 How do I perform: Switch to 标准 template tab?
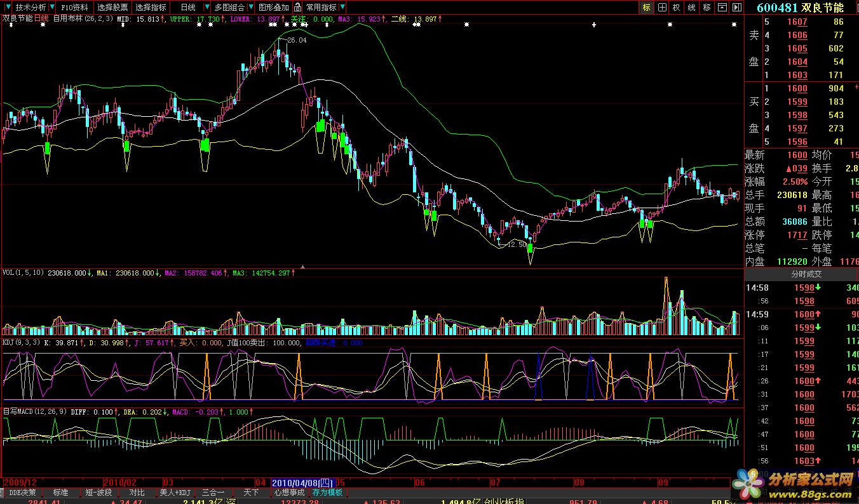point(60,493)
